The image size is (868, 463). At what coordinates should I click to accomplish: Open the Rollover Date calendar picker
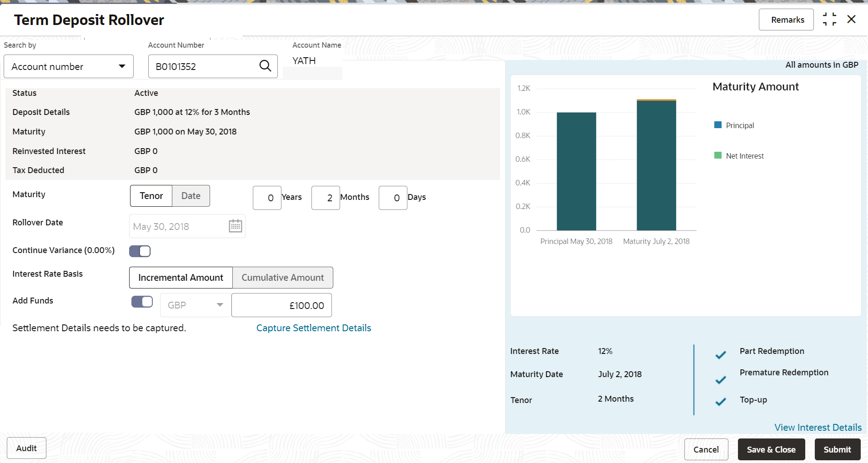[x=235, y=226]
